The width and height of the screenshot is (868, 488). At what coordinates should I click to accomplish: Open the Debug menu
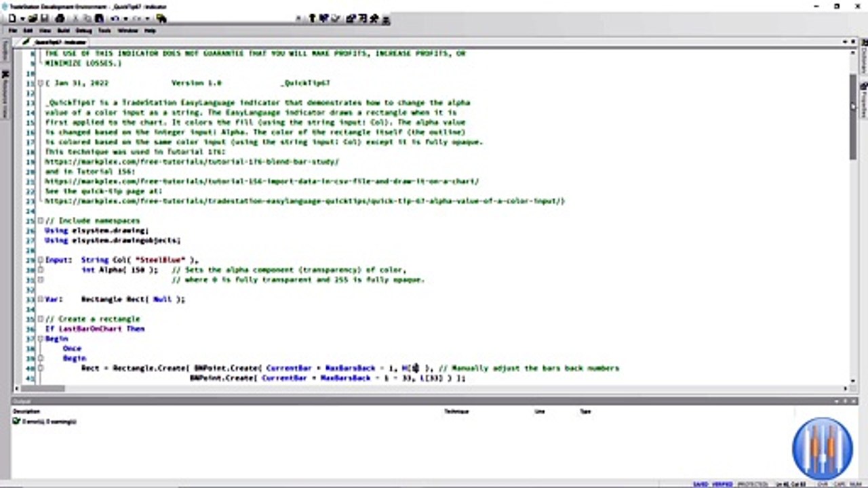(83, 30)
